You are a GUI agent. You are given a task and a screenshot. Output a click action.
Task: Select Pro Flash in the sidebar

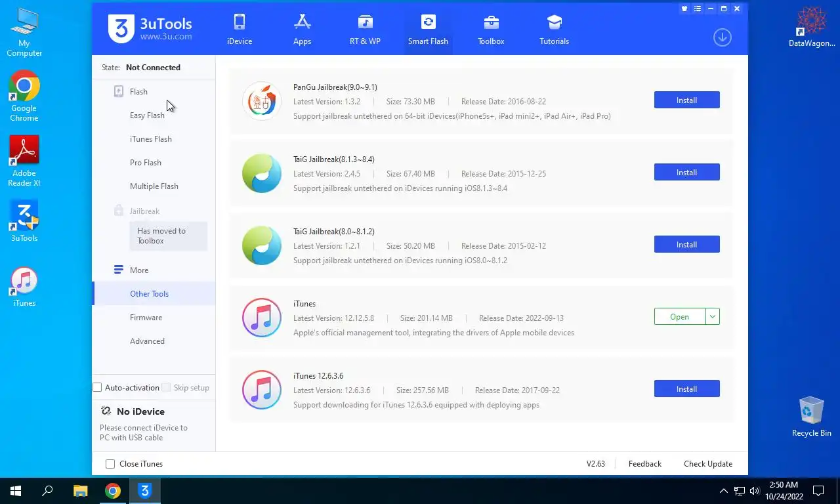click(146, 163)
